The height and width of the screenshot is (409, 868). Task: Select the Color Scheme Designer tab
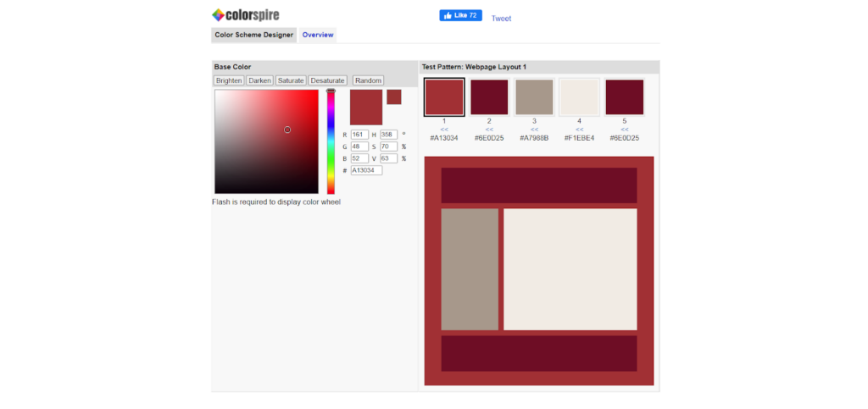point(254,35)
